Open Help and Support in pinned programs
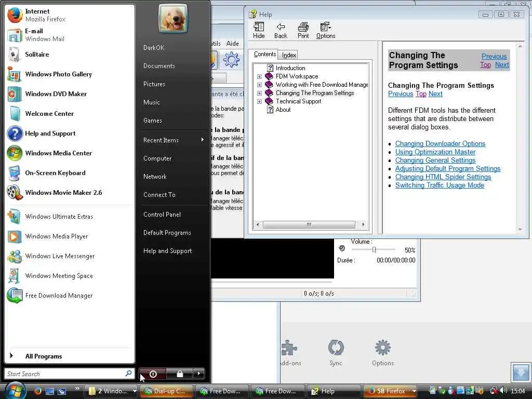Image resolution: width=532 pixels, height=399 pixels. (x=70, y=134)
